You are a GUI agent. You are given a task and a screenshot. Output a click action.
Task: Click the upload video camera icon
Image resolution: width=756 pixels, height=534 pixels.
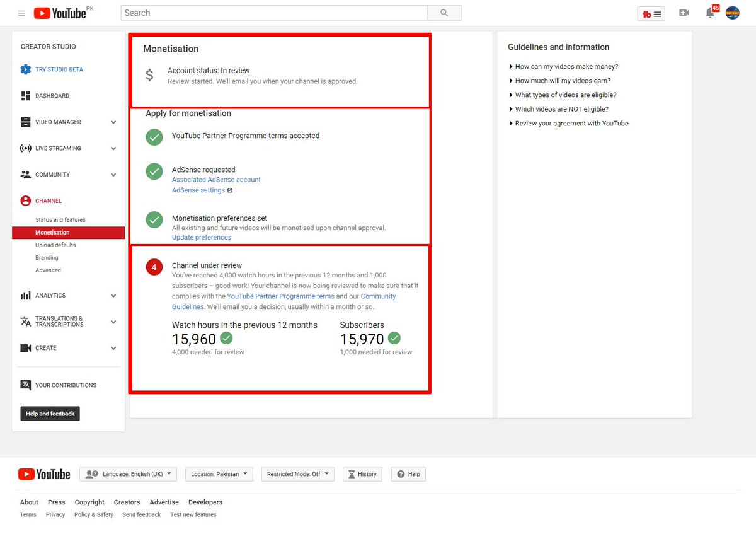(x=684, y=13)
